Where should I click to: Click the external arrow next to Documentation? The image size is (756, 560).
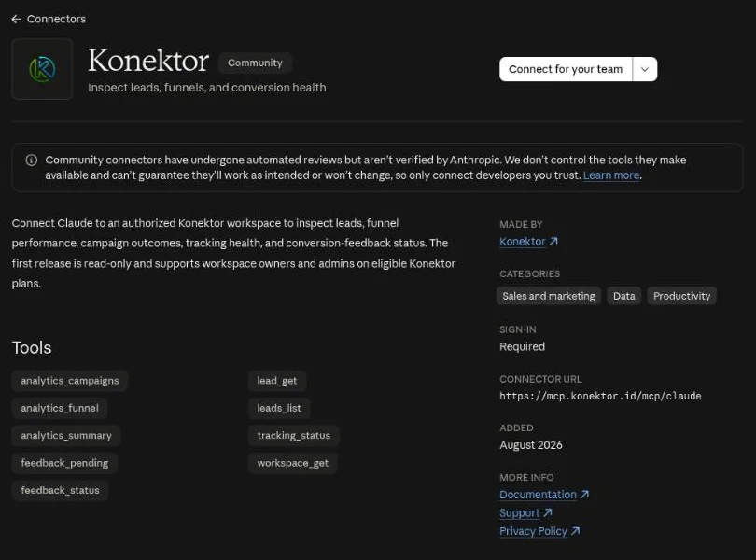tap(584, 495)
